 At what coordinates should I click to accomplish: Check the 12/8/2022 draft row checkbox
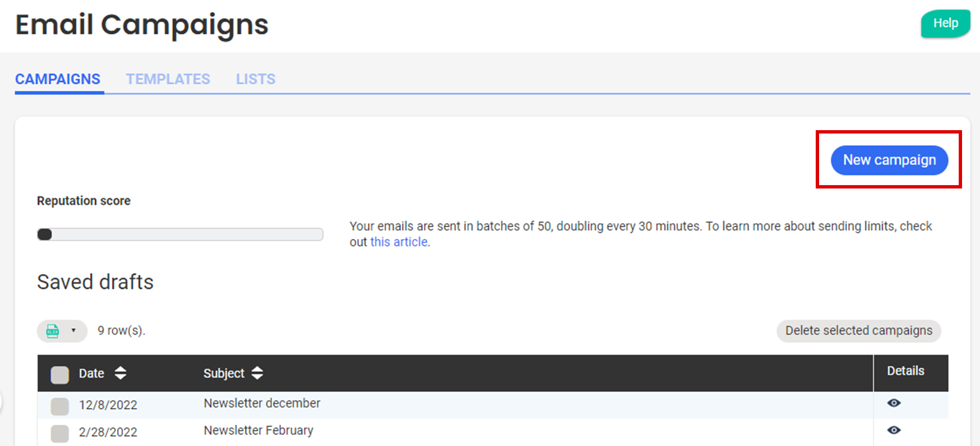click(x=59, y=406)
